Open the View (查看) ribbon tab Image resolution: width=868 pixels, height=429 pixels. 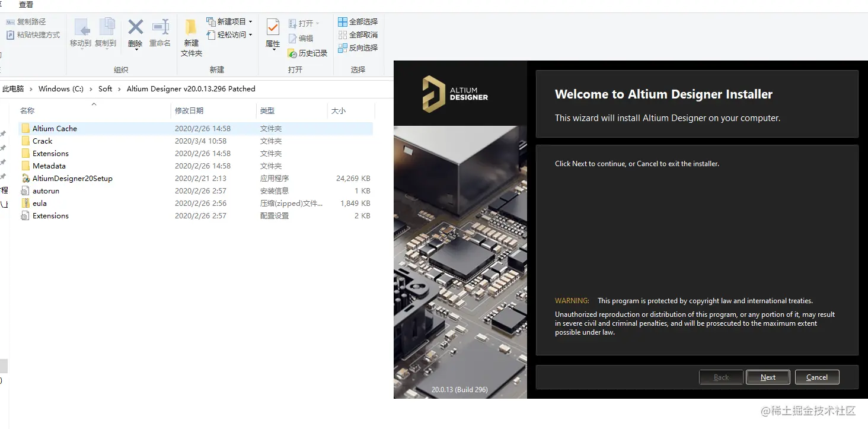(26, 5)
